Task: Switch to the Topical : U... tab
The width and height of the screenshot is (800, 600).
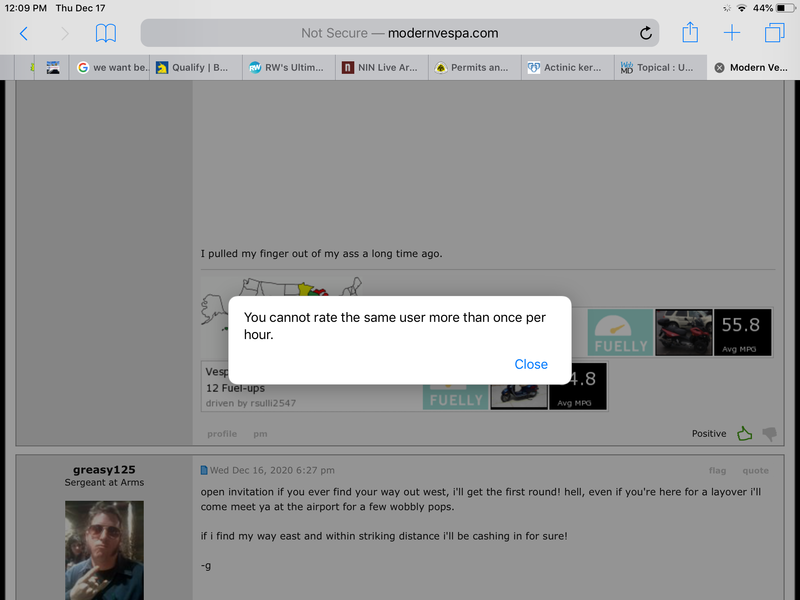Action: click(x=660, y=67)
